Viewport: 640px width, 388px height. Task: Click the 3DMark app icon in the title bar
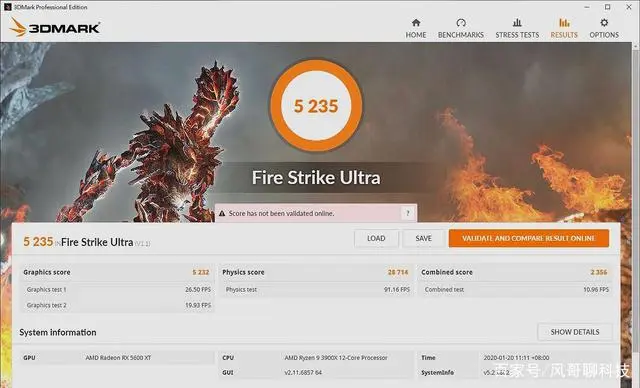[7, 7]
